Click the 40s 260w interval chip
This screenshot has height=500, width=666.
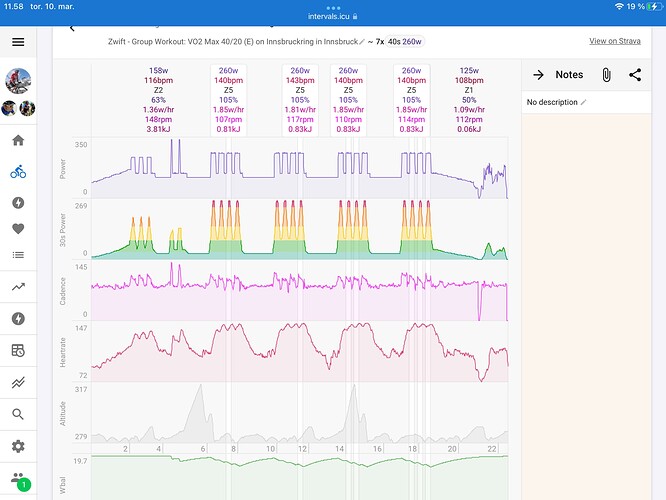point(405,42)
